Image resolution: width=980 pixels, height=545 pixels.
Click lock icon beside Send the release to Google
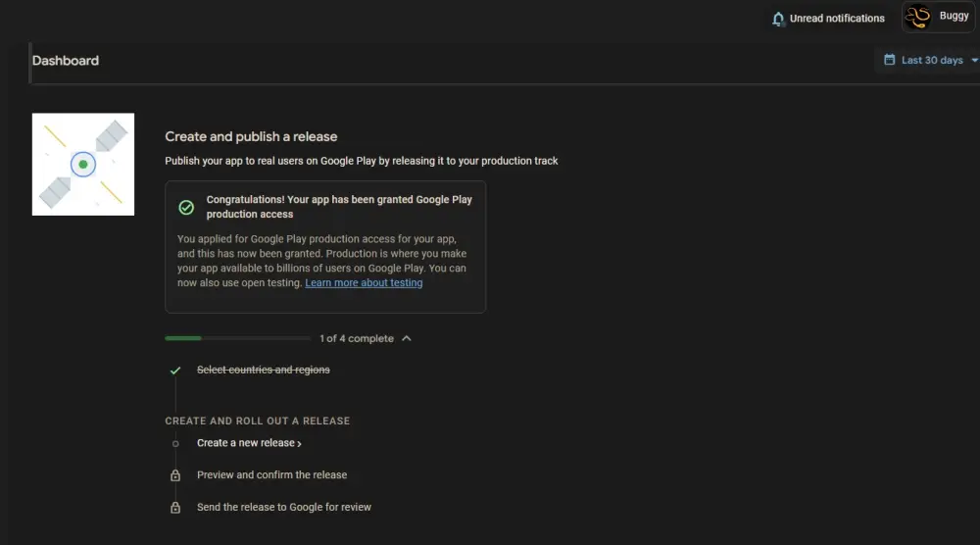click(175, 507)
